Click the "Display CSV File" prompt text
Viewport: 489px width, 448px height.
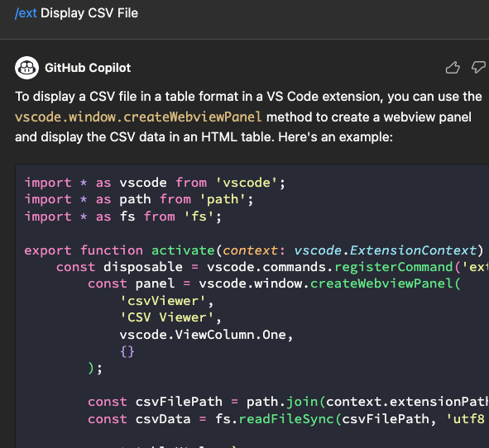pos(89,13)
